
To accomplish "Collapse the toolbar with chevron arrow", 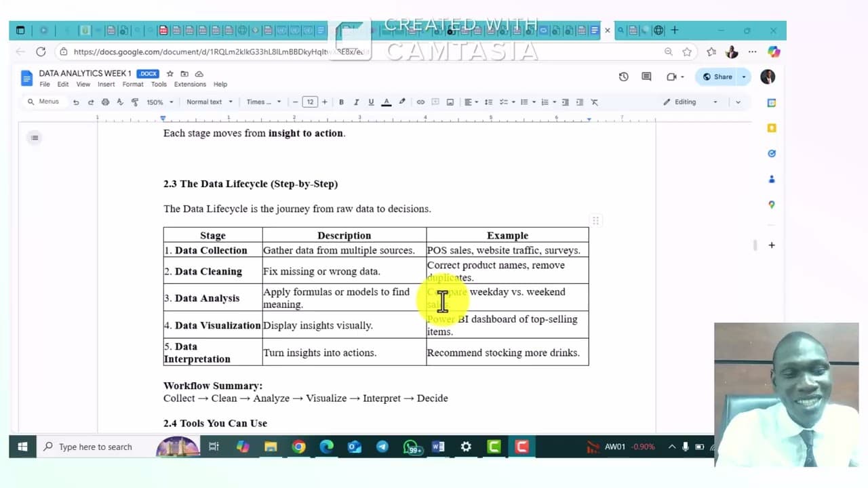I will click(x=738, y=102).
